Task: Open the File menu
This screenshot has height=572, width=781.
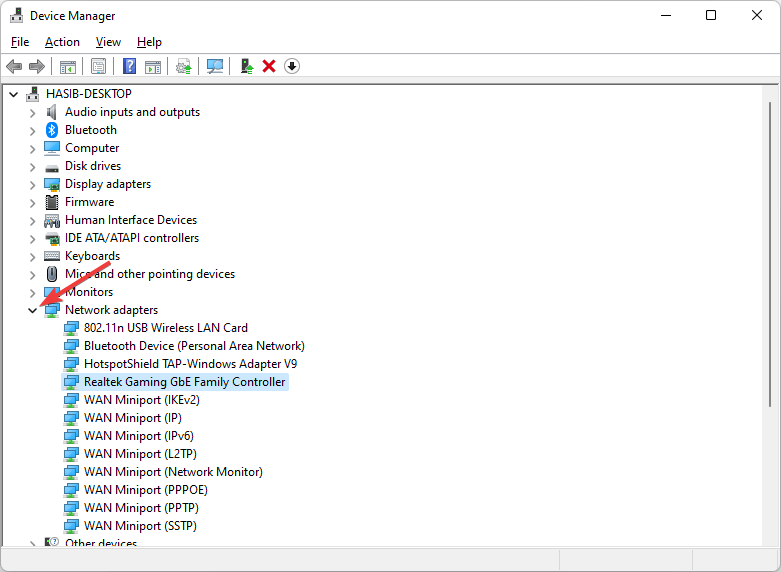Action: pyautogui.click(x=20, y=42)
